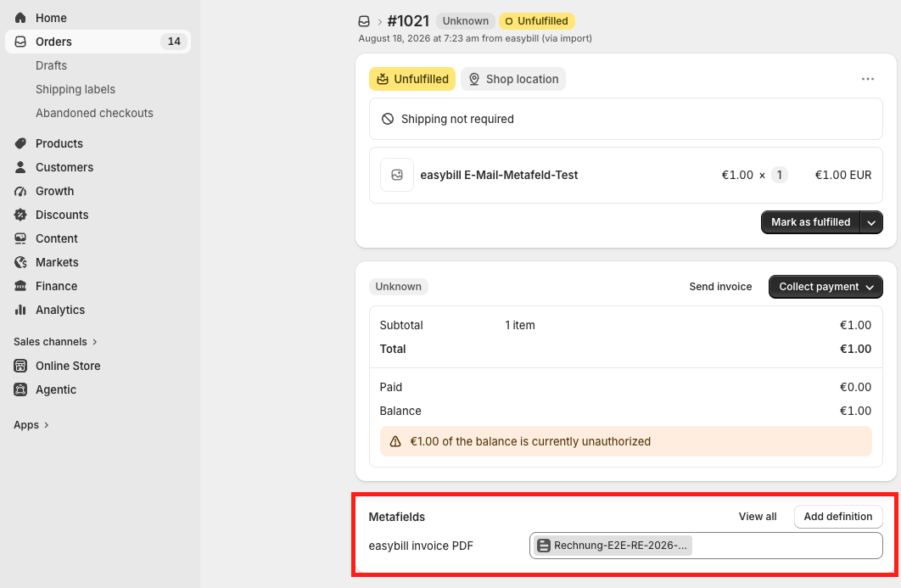Click the orders breadcrumb icon before #1021
The height and width of the screenshot is (588, 901).
[x=364, y=21]
